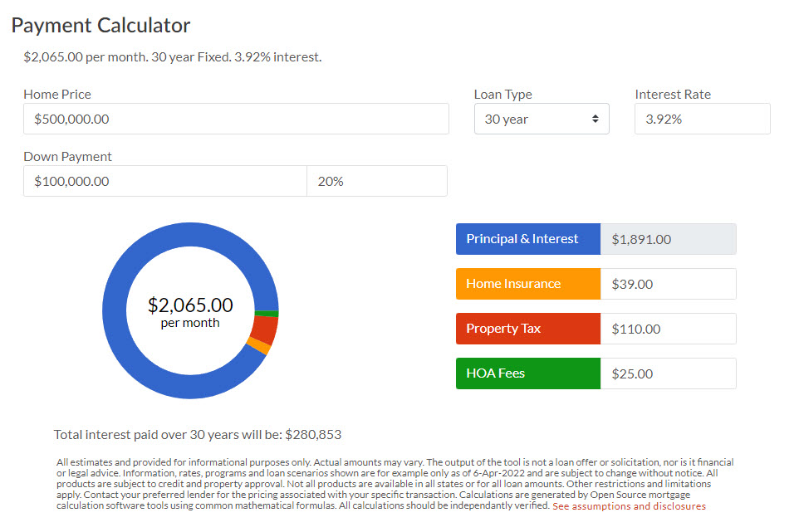
Task: Click the Principal & Interest $1,891.00 field
Action: (667, 239)
